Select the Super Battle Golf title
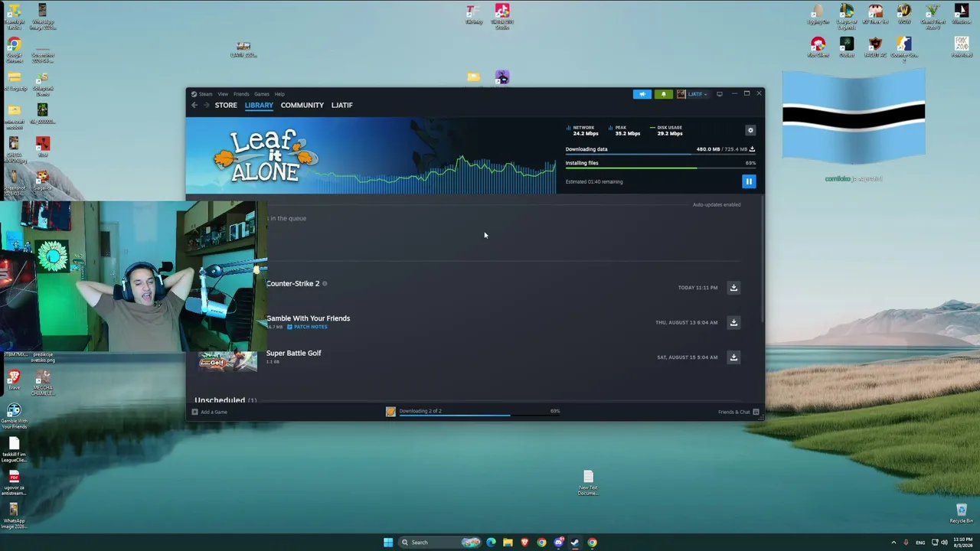 click(294, 353)
